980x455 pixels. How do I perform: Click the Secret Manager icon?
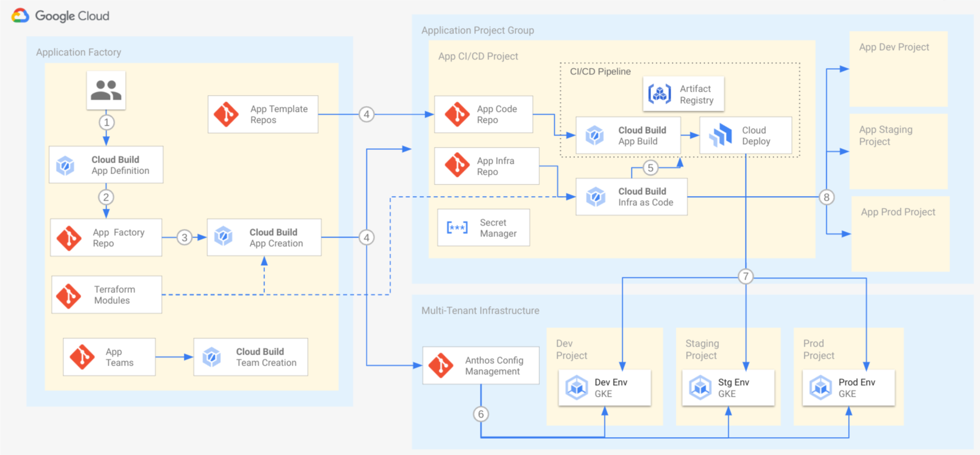457,228
